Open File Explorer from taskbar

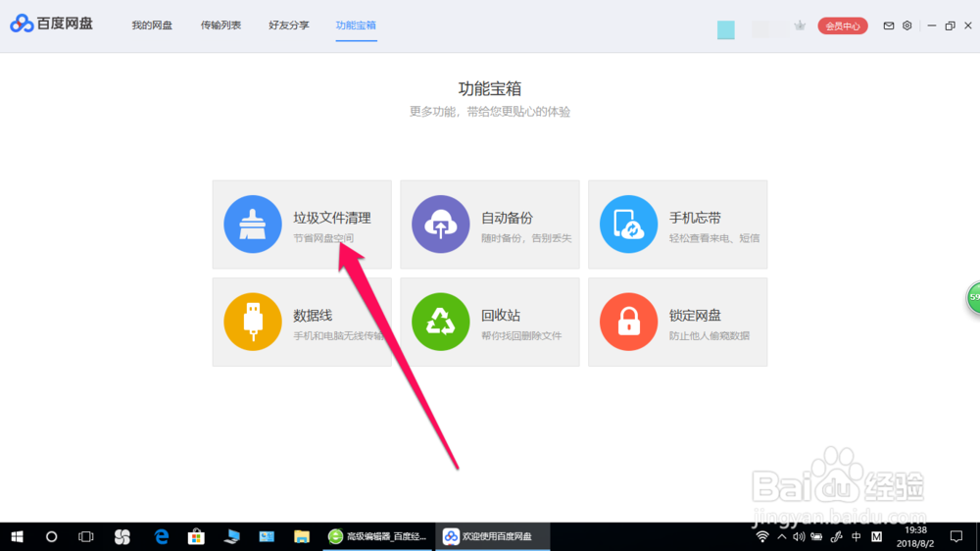coord(302,536)
